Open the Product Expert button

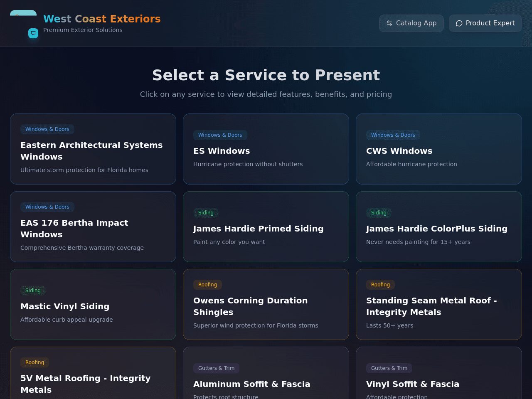[x=485, y=23]
